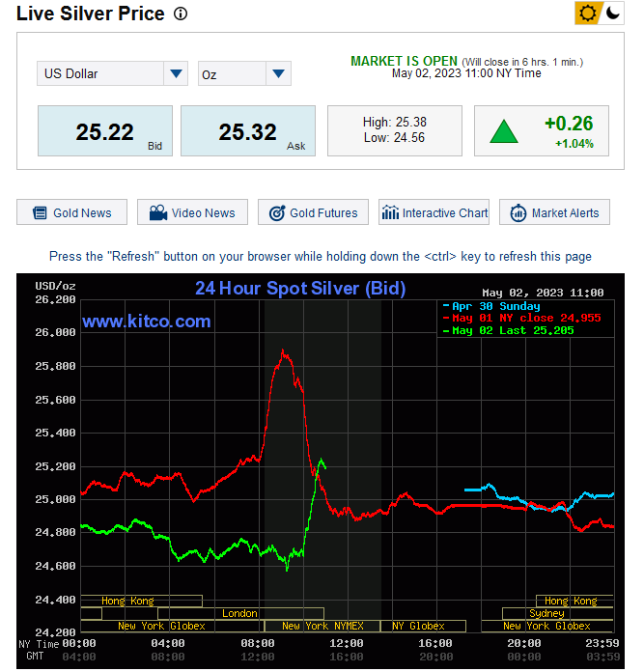Click the Oz dropdown arrow
644x672 pixels.
click(x=278, y=73)
